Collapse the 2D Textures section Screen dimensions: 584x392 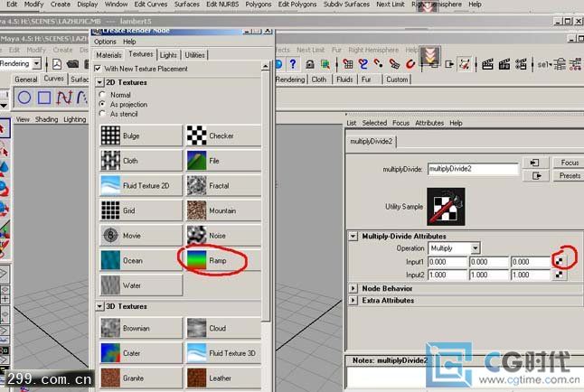99,82
